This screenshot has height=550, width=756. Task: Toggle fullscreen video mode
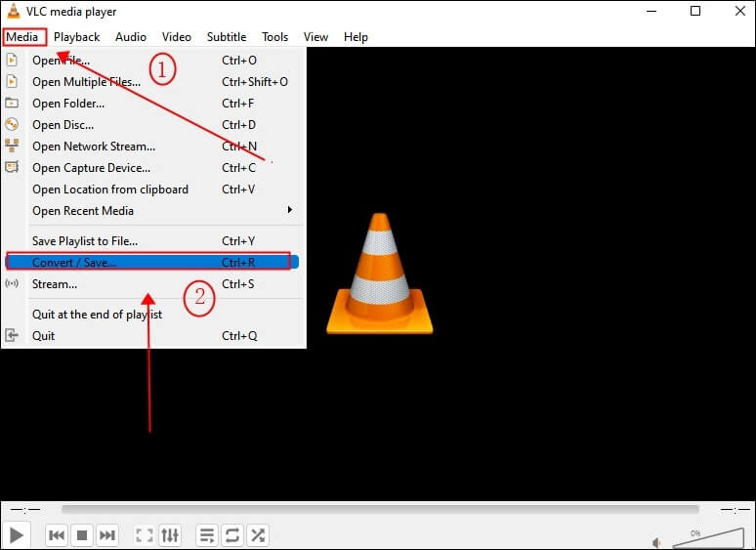pos(145,535)
